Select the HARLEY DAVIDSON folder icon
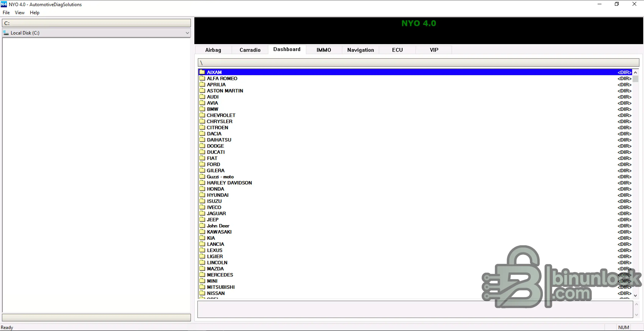The height and width of the screenshot is (331, 644). pos(202,182)
